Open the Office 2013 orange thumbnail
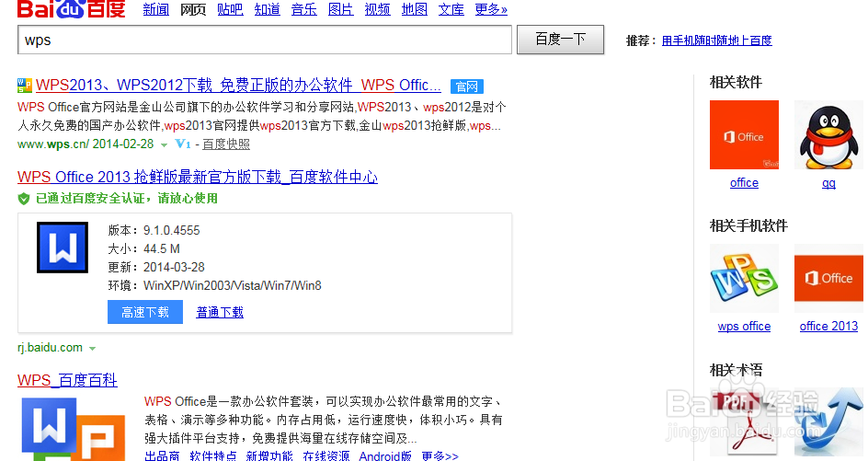868x461 pixels. [x=828, y=278]
